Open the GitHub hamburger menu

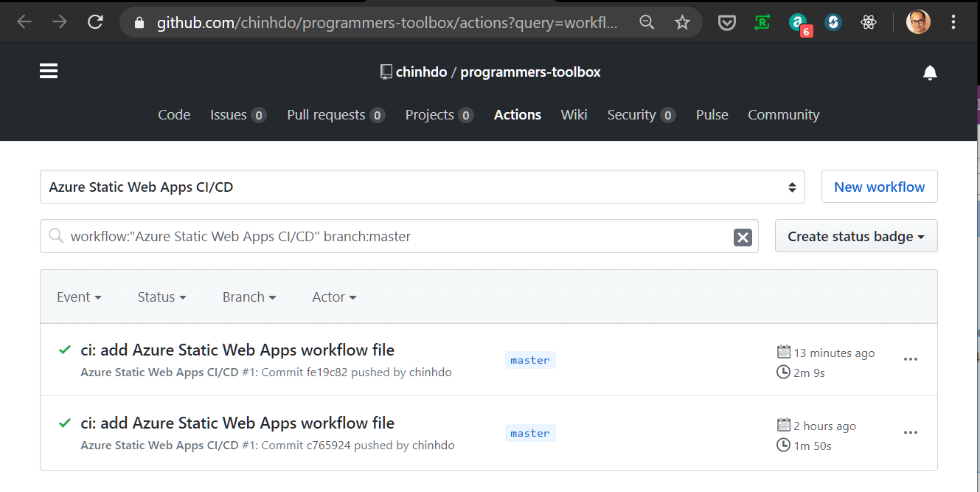pyautogui.click(x=49, y=71)
